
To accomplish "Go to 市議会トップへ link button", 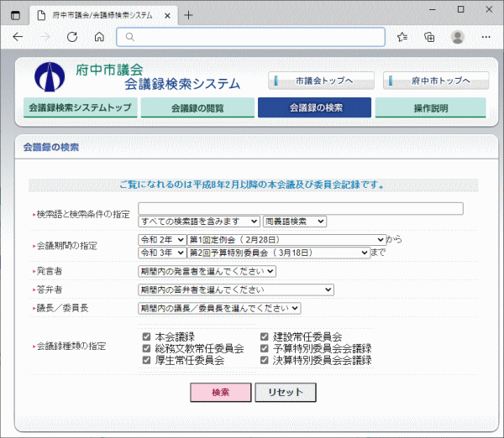I will tap(320, 81).
